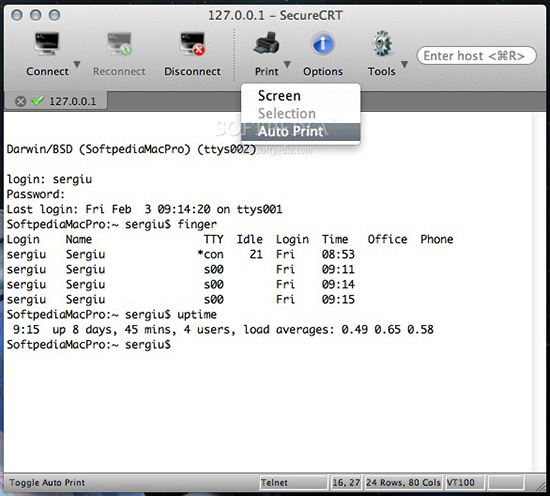
Task: Click the Options label in toolbar
Action: click(323, 71)
